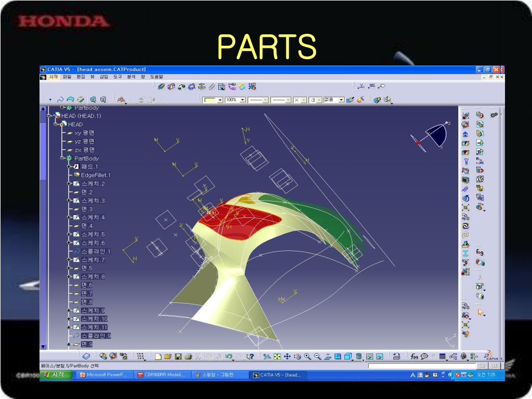Image resolution: width=532 pixels, height=399 pixels.
Task: Collapse the HEAD (HEAD.1) tree node
Action: coord(49,116)
